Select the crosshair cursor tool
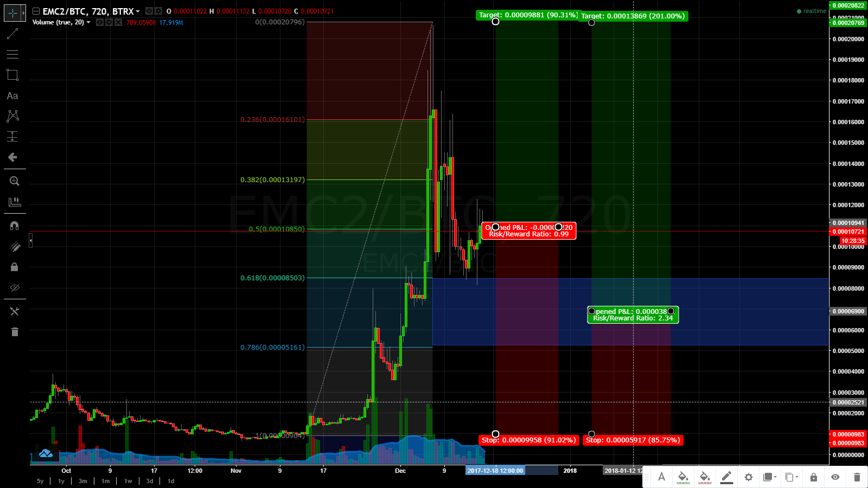The height and width of the screenshot is (488, 868). tap(12, 12)
